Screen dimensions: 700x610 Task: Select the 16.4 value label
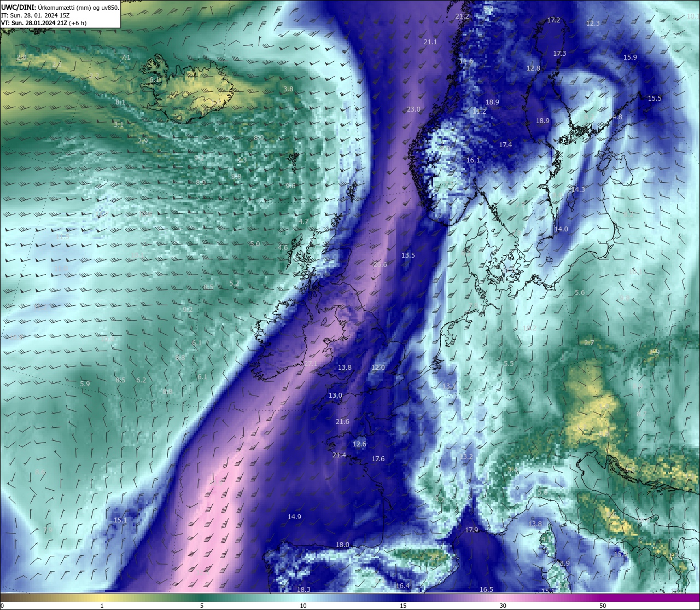[x=402, y=586]
